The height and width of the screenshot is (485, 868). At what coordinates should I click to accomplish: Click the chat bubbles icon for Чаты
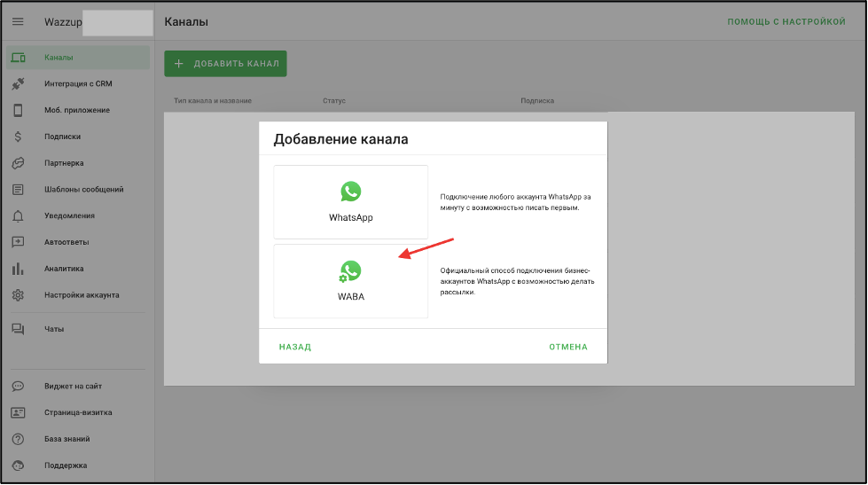(18, 329)
